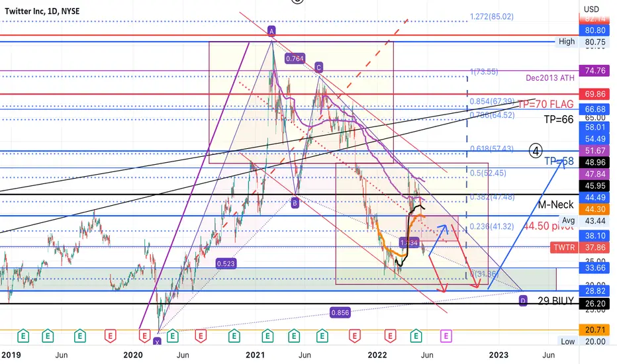Click the circled 4 wave label

pos(536,151)
